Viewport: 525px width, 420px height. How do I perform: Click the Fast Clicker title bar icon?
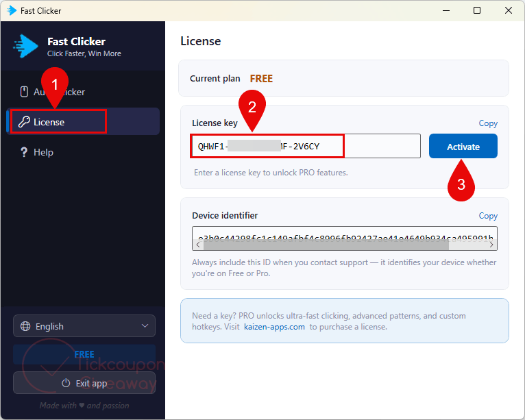[x=11, y=11]
